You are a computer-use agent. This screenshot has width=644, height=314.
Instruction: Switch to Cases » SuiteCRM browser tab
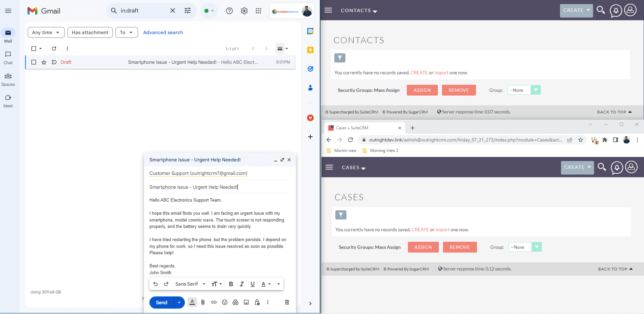point(364,128)
